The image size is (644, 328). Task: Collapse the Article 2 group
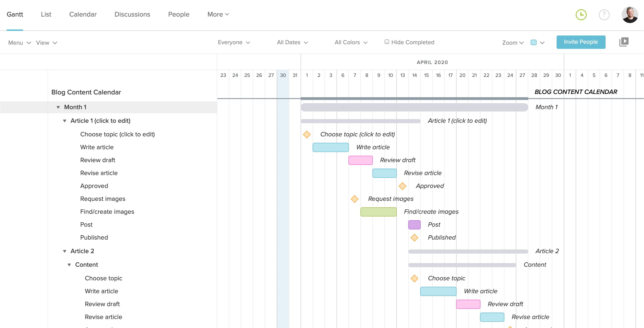click(x=64, y=251)
